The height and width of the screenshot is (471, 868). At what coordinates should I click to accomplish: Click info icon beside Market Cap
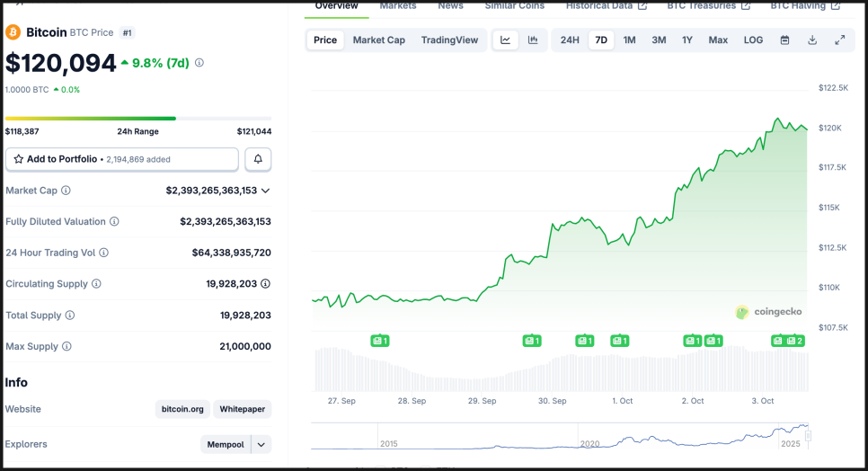point(66,191)
